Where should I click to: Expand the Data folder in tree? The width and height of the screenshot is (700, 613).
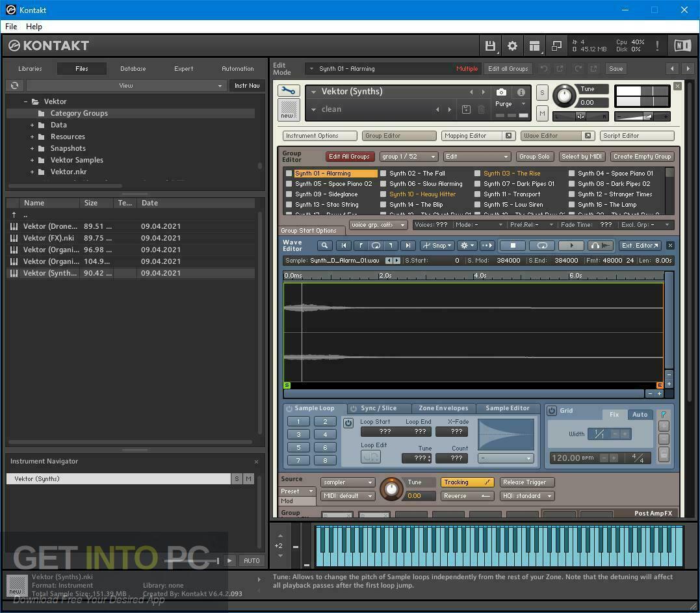[32, 125]
